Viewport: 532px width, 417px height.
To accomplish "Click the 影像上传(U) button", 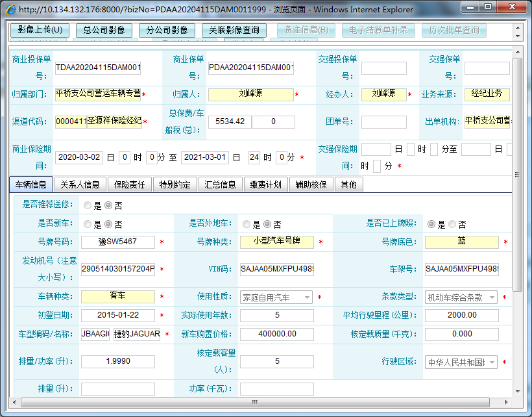I will (x=40, y=31).
